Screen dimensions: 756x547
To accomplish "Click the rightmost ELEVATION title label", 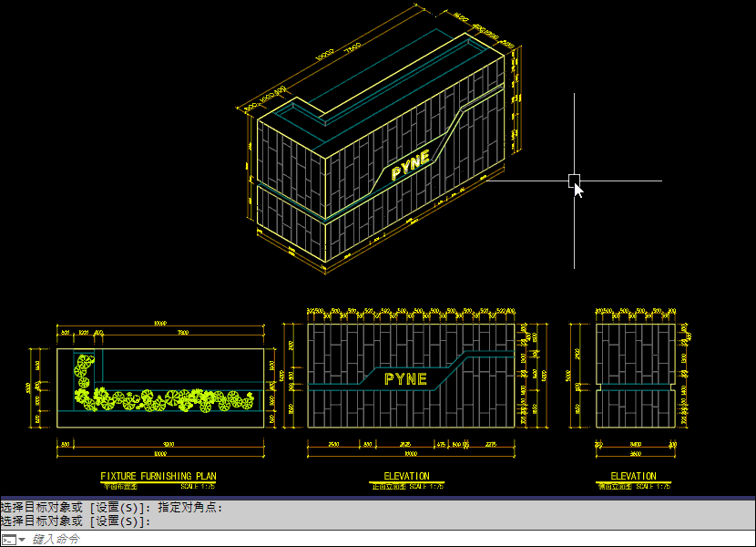I will (x=633, y=476).
